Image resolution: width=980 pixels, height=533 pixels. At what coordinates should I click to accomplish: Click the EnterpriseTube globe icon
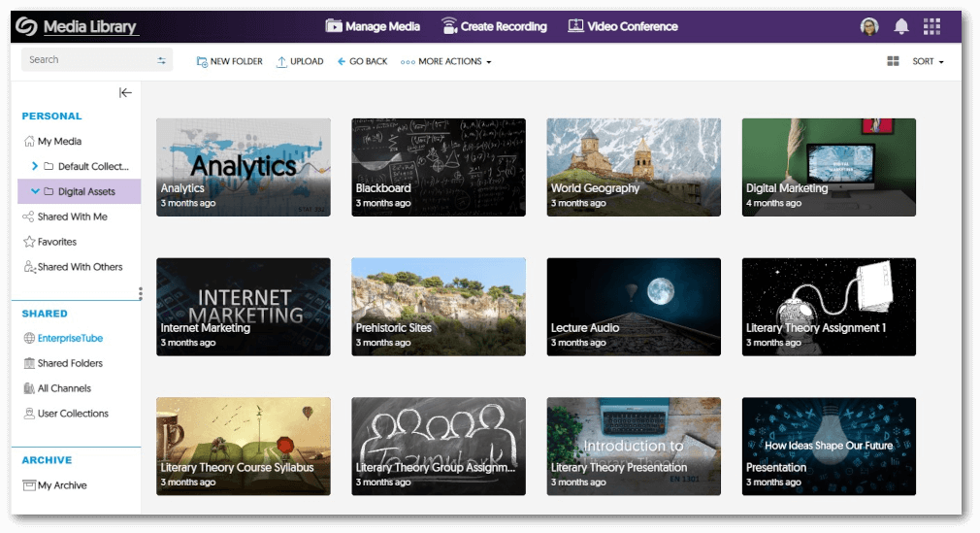point(29,338)
